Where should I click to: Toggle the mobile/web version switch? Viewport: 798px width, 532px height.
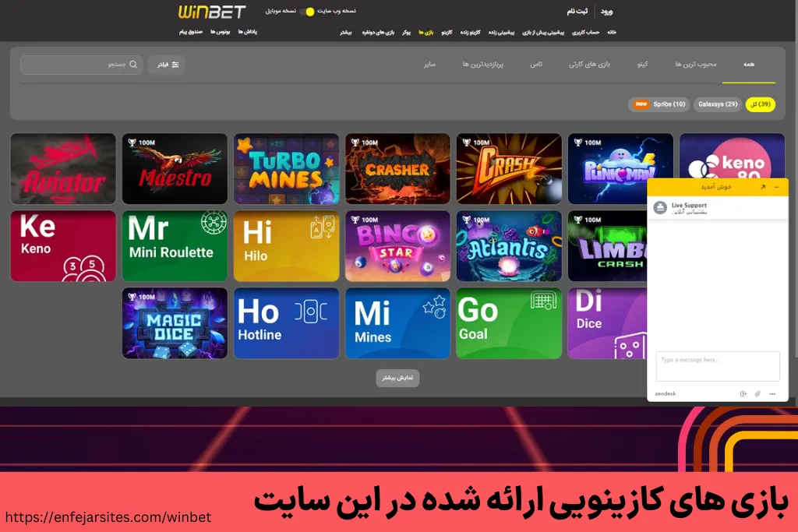(x=307, y=12)
